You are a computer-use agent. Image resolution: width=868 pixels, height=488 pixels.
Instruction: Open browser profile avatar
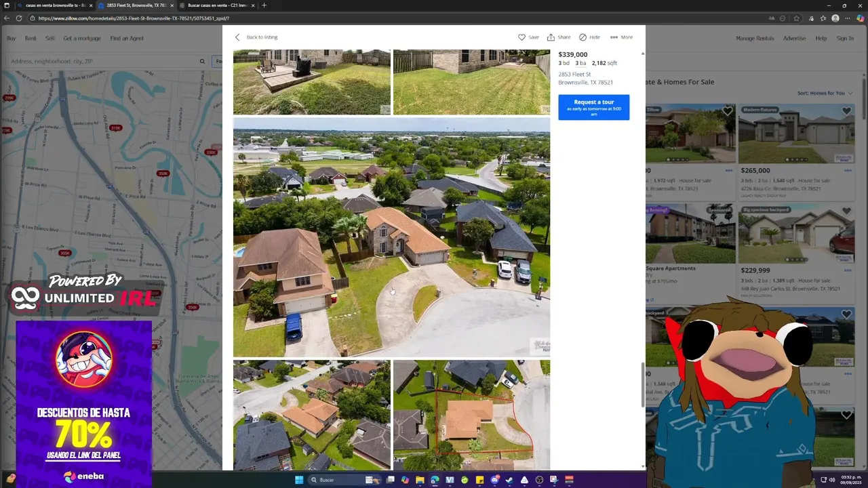(835, 18)
